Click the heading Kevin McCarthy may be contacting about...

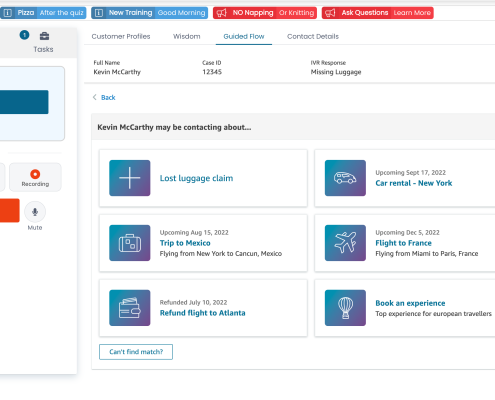pos(174,127)
